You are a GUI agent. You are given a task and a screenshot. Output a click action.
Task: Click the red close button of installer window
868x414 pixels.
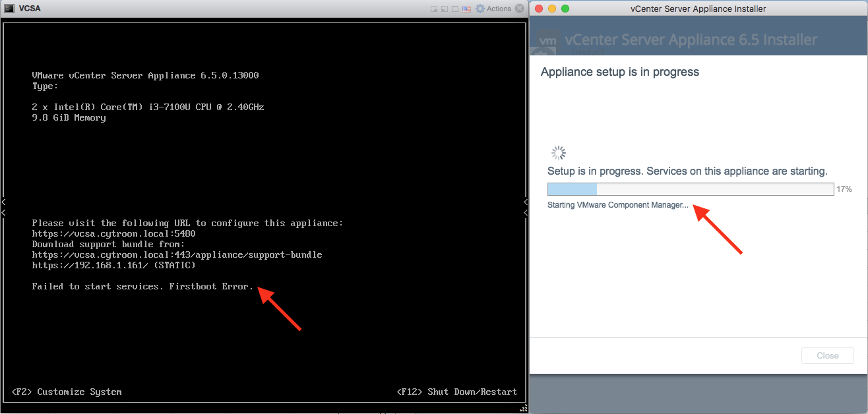539,9
